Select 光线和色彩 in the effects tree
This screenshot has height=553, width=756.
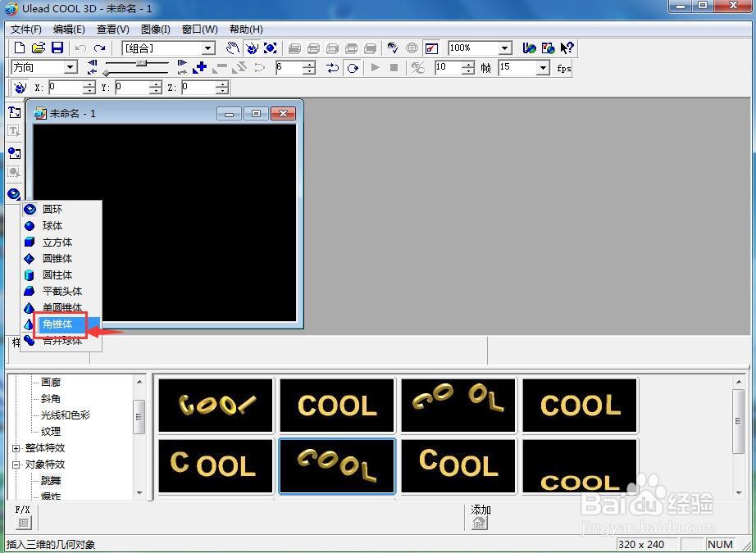65,415
